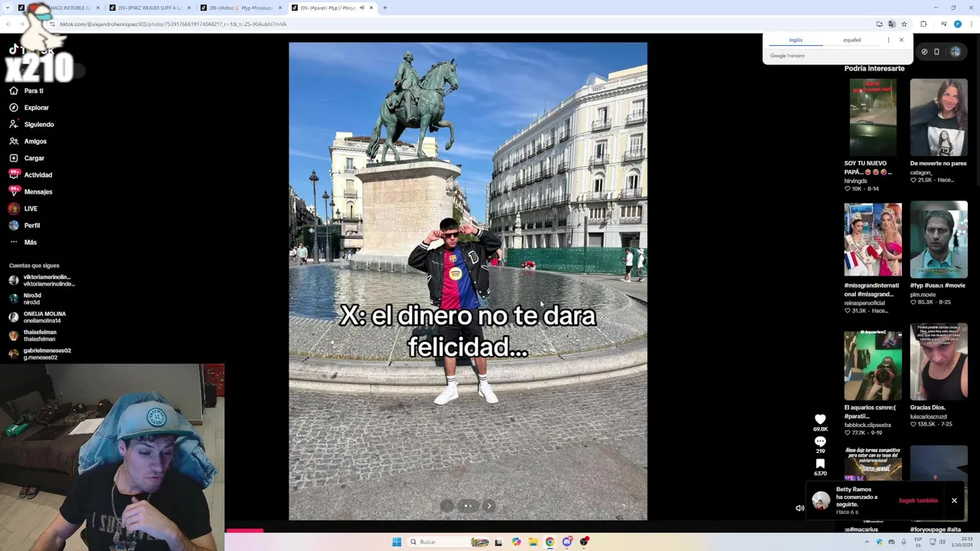Open comments with the speech bubble icon
Image resolution: width=980 pixels, height=551 pixels.
[820, 442]
